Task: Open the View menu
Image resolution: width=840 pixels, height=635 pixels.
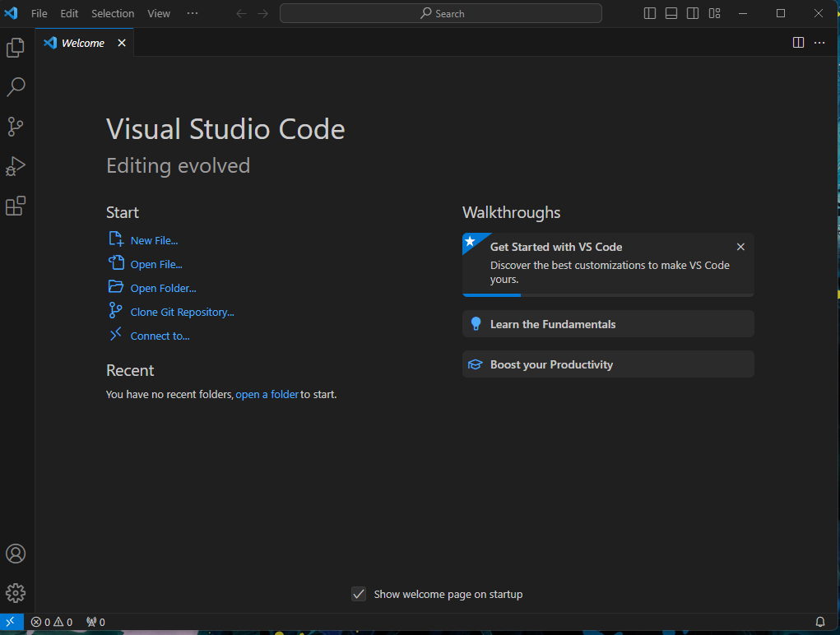Action: coord(159,13)
